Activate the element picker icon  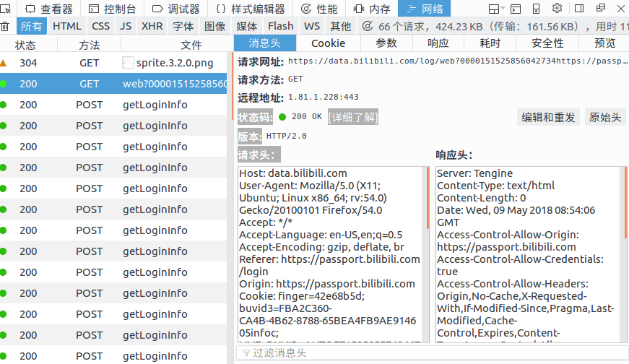point(6,9)
